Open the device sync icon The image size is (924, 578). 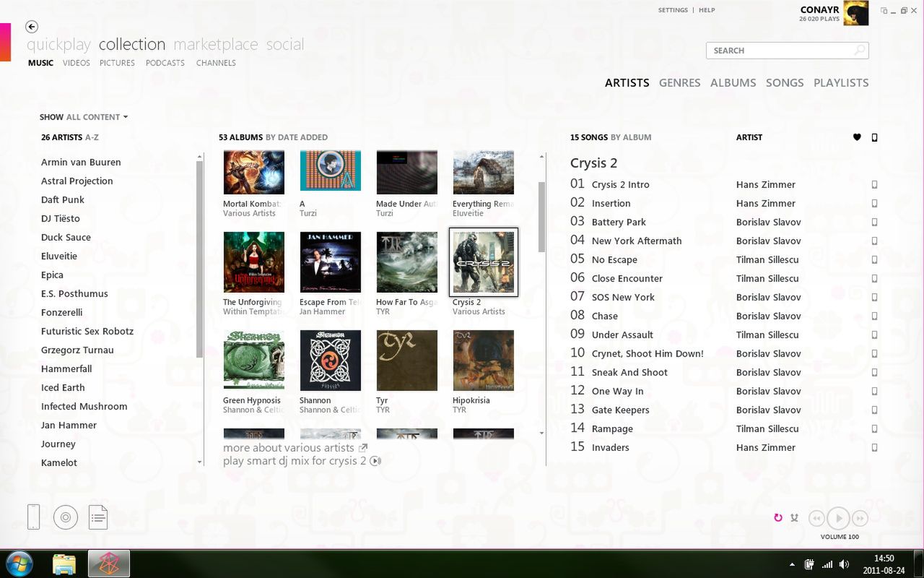(33, 517)
